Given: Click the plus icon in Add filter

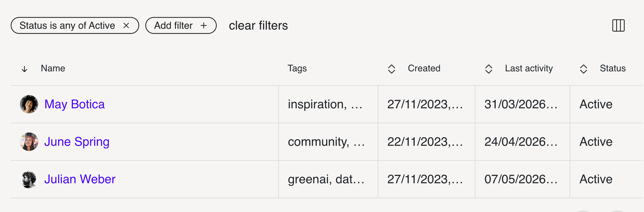Looking at the screenshot, I should click(204, 26).
